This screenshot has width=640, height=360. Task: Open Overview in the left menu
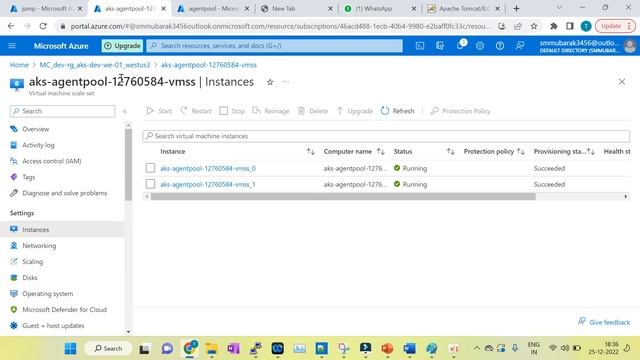[x=36, y=129]
